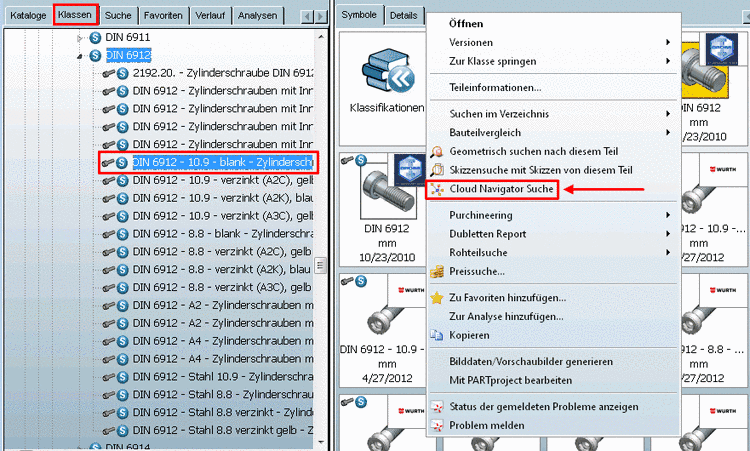Click the S icon beside Stahl 8.8 verzinkt gelb
750x451 pixels.
(123, 431)
